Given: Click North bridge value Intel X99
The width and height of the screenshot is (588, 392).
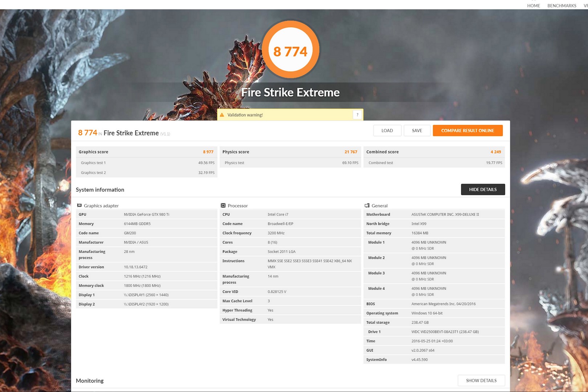Looking at the screenshot, I should (419, 224).
